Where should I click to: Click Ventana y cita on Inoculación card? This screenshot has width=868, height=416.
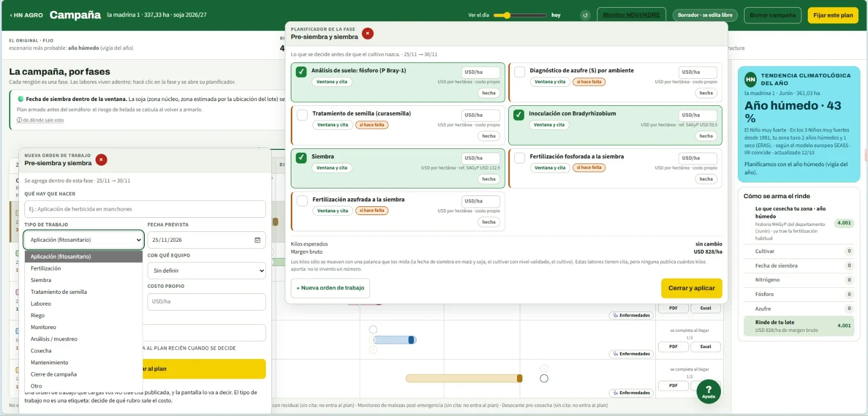tap(549, 125)
